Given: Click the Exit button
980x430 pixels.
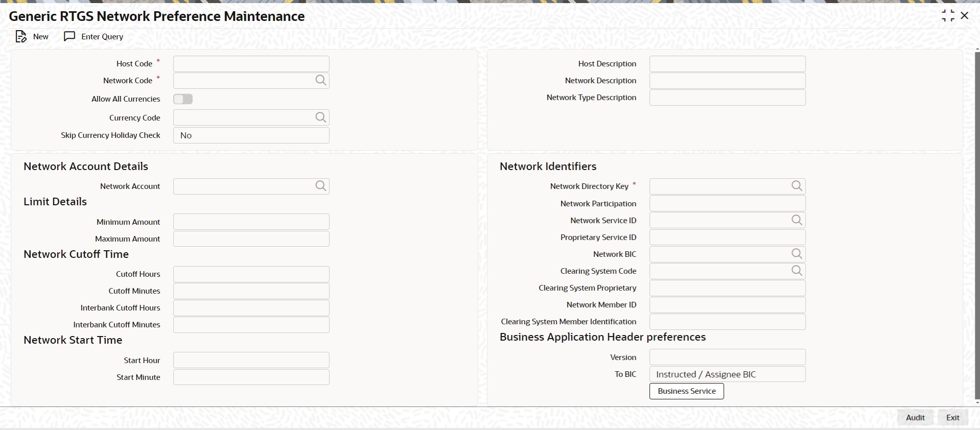Looking at the screenshot, I should pyautogui.click(x=953, y=418).
